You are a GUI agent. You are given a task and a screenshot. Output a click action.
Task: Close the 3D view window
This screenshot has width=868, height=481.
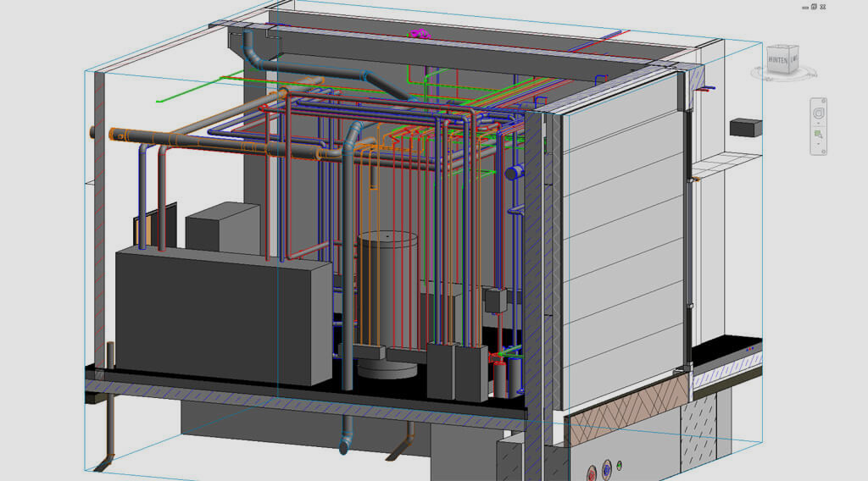pyautogui.click(x=824, y=6)
